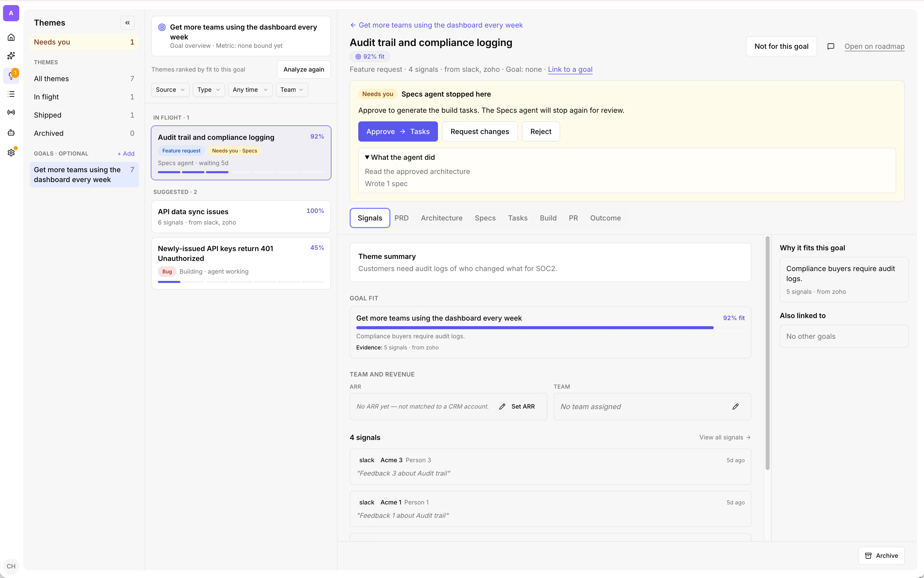Collapse the Themes sidebar panel
Screen dimensions: 924x578
[127, 23]
